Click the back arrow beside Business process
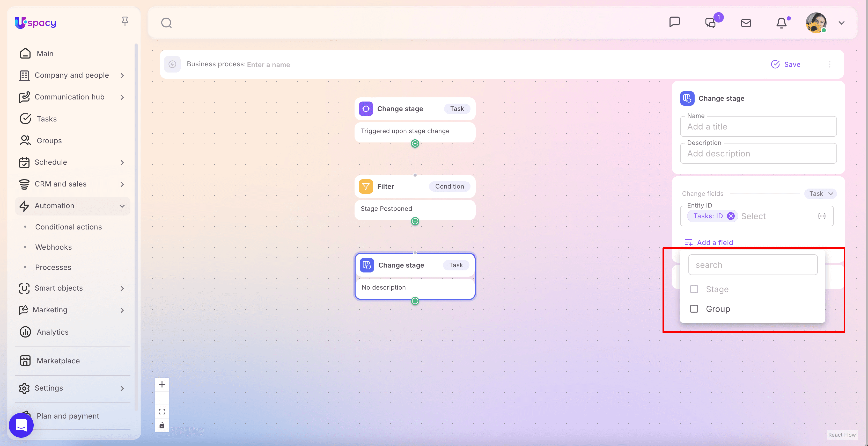 coord(172,64)
